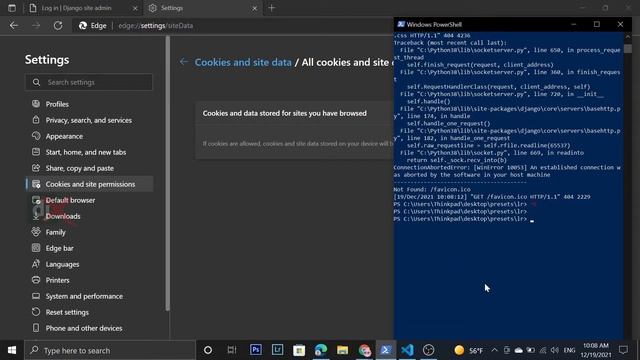Click the Edge address bar URL
Screen dimensions: 640x360
point(156,25)
